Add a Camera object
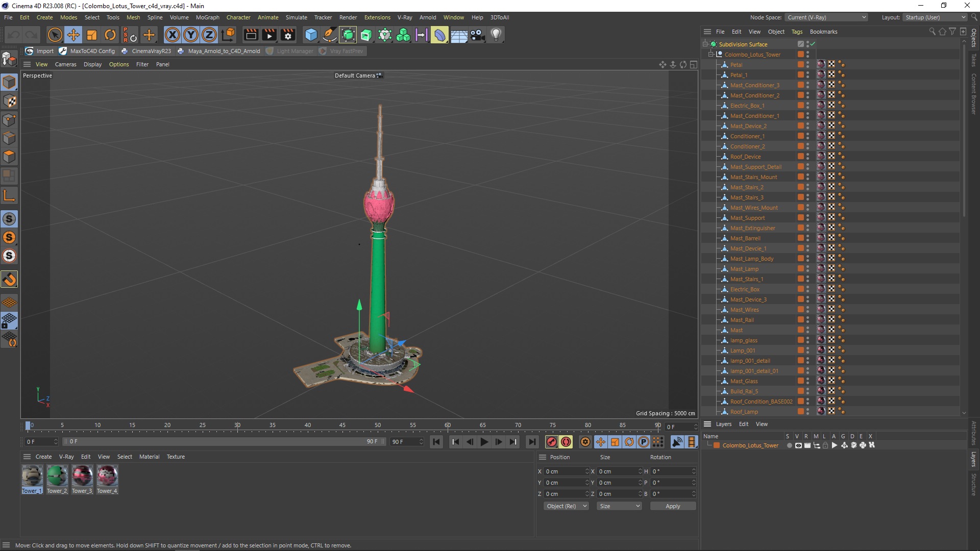This screenshot has height=551, width=980. [477, 35]
